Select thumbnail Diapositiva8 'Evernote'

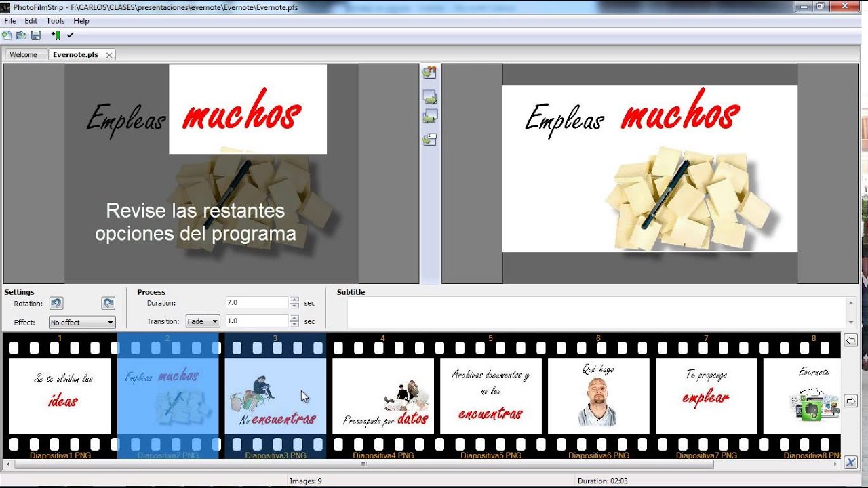[x=802, y=396]
